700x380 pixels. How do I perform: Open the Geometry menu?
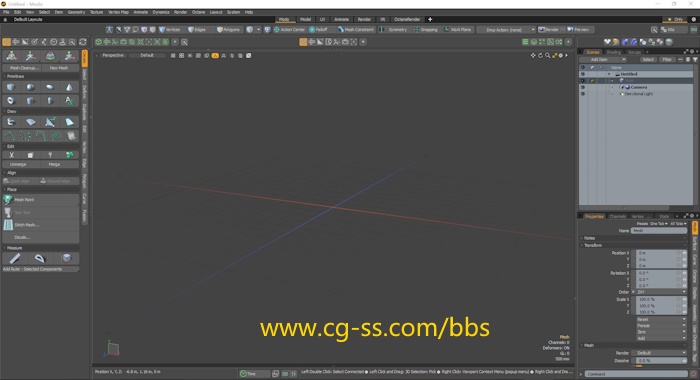point(76,12)
